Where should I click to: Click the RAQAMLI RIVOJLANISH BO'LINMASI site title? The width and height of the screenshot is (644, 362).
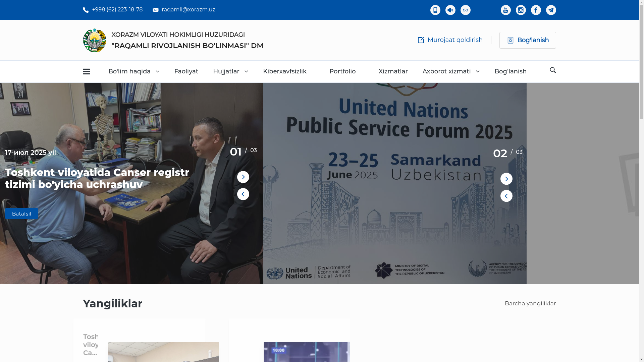tap(187, 46)
